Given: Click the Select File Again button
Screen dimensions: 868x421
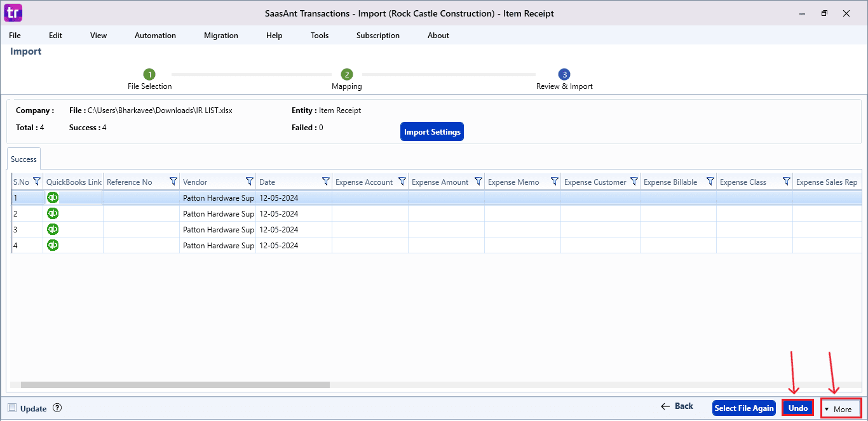Looking at the screenshot, I should pyautogui.click(x=744, y=408).
